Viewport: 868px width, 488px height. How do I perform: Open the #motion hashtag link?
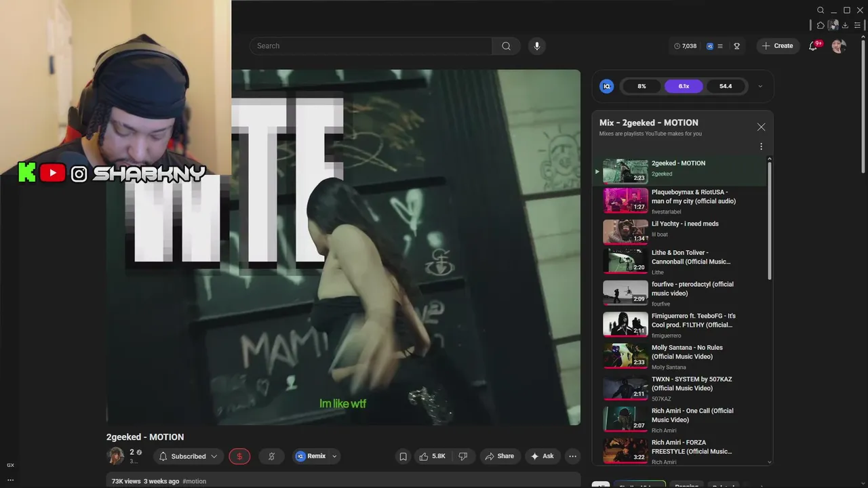click(x=194, y=481)
